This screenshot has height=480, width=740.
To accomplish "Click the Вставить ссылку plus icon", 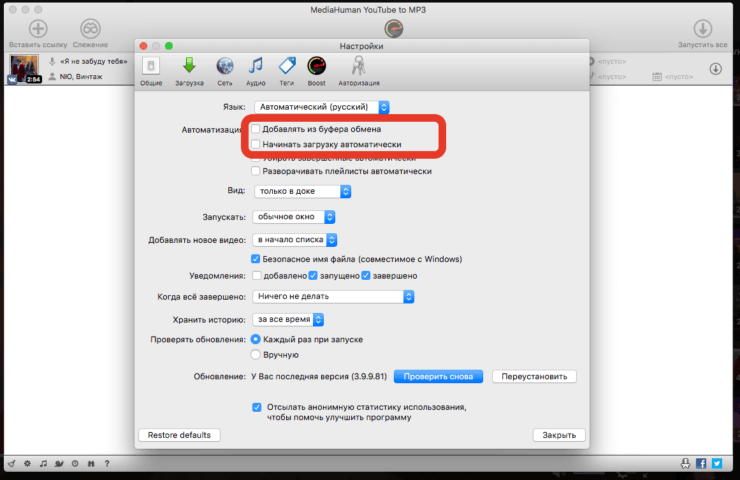I will click(x=38, y=29).
